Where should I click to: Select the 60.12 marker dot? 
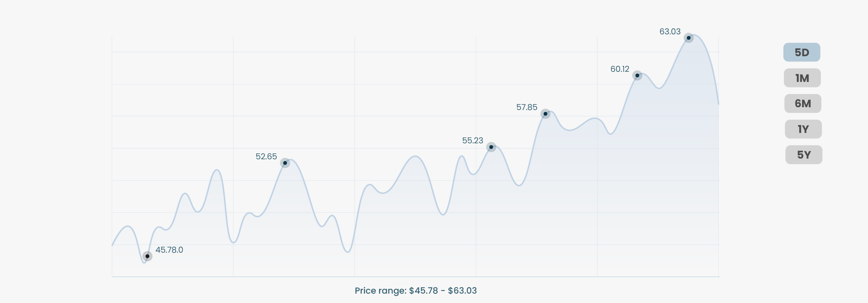pos(637,75)
